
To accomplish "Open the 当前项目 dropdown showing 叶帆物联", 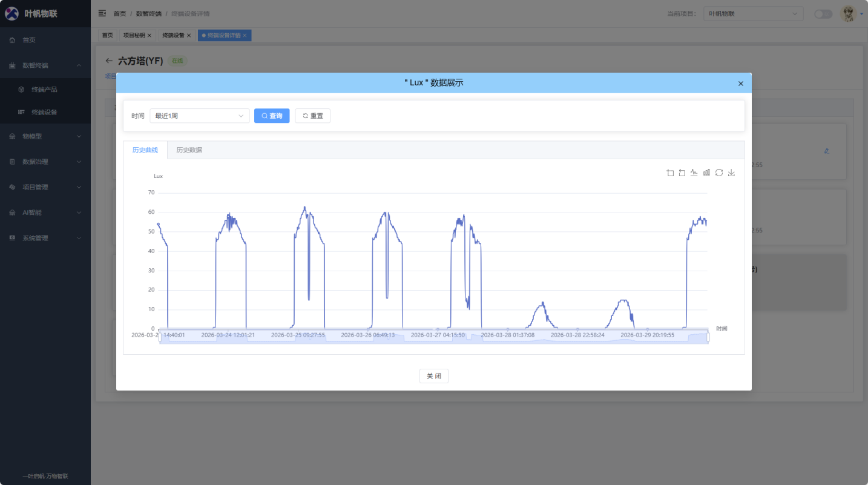I will 753,13.
